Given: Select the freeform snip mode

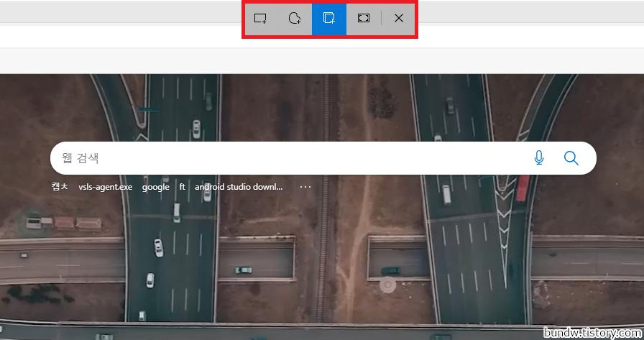Looking at the screenshot, I should (x=295, y=19).
